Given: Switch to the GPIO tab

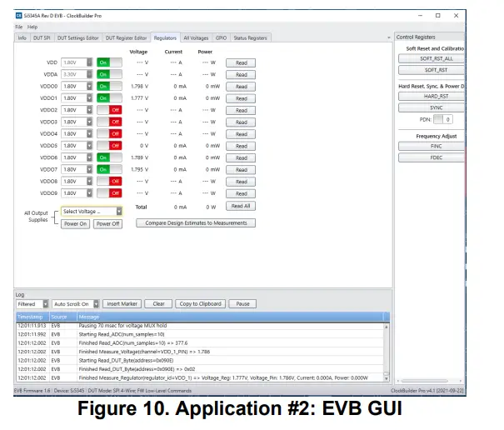Looking at the screenshot, I should (x=221, y=38).
